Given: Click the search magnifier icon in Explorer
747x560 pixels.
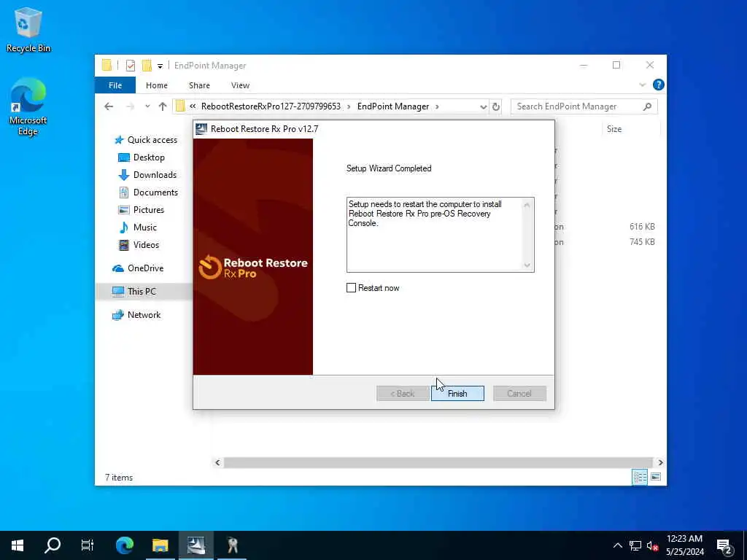Looking at the screenshot, I should (647, 106).
